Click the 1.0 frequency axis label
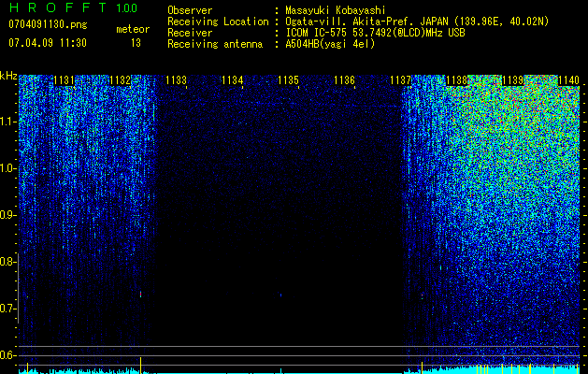588x374 pixels. (x=7, y=168)
